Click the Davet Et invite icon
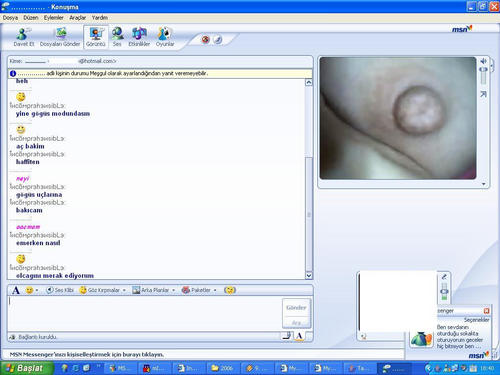This screenshot has height=375, width=500. coord(23,37)
